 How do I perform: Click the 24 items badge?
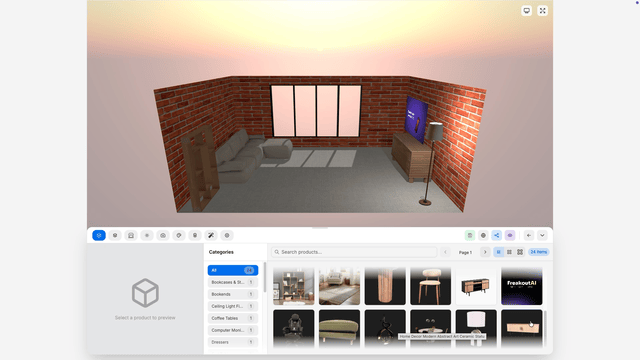coord(538,252)
